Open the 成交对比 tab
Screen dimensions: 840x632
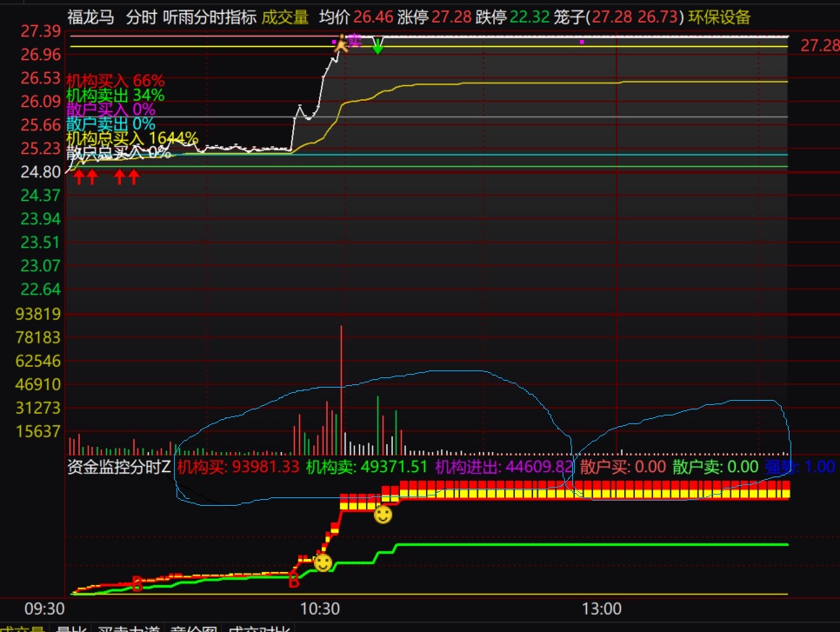point(258,628)
